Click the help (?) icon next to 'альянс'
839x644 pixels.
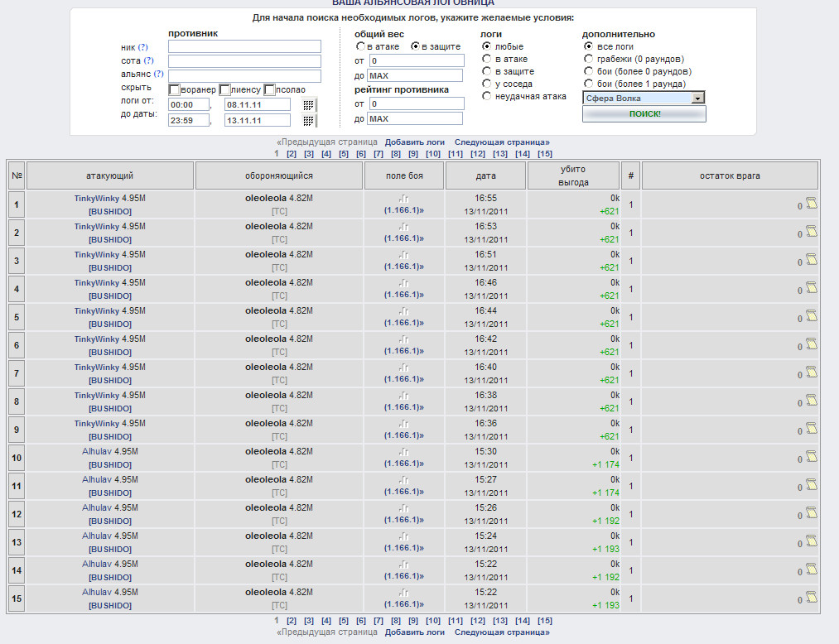[x=158, y=74]
